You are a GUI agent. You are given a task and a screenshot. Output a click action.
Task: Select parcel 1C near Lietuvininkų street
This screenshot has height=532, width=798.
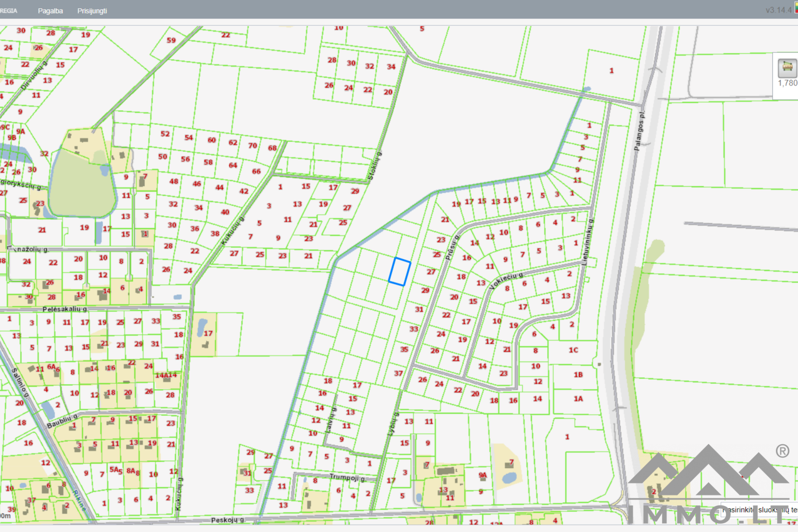[x=573, y=350]
